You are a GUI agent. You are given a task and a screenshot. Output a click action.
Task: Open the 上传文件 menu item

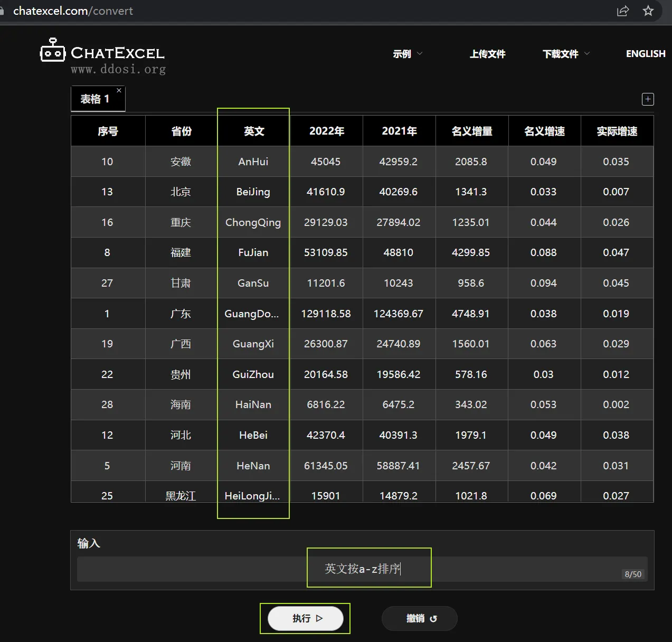pos(487,54)
